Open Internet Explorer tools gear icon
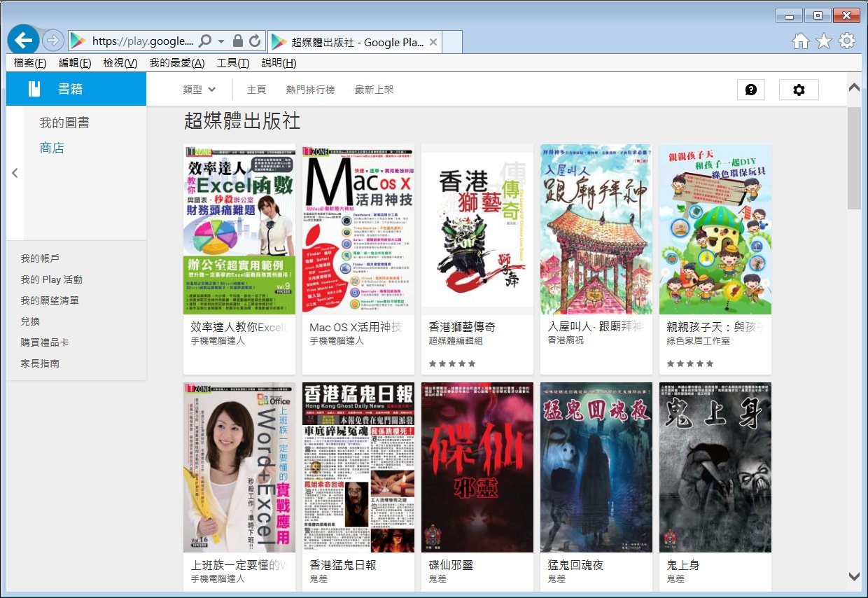The image size is (868, 598). tap(846, 41)
